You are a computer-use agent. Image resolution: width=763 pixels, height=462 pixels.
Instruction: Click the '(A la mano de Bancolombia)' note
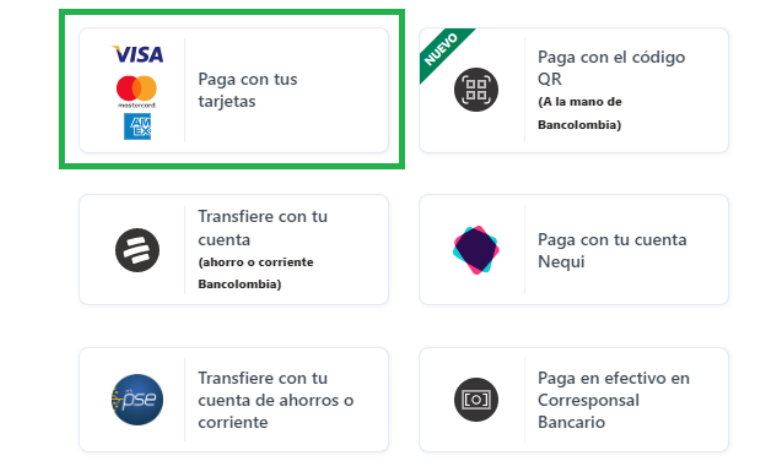[580, 113]
